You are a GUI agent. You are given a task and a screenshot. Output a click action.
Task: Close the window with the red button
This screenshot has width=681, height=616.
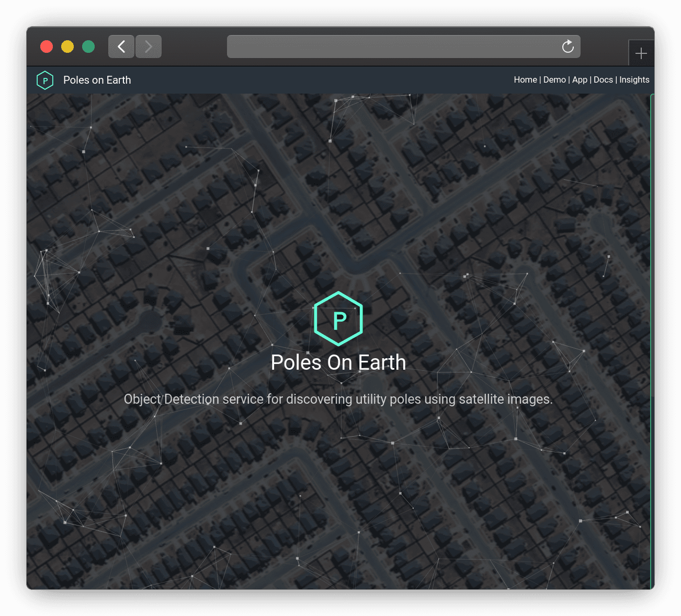point(47,47)
